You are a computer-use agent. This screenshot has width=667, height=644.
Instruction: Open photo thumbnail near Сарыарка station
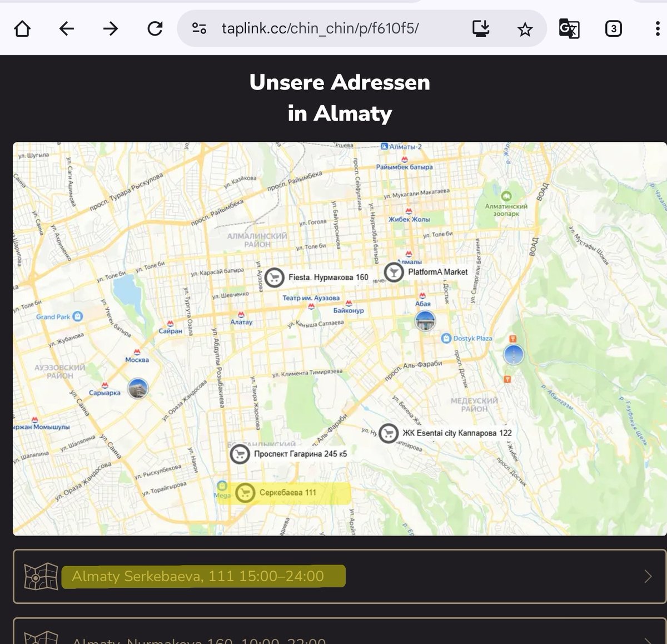[x=138, y=388]
